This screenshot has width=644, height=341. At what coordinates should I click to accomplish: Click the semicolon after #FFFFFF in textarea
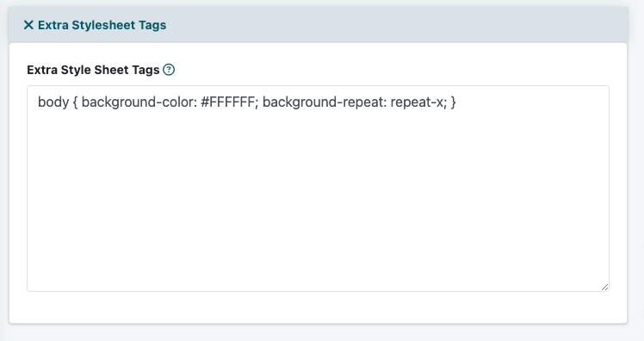pyautogui.click(x=257, y=102)
